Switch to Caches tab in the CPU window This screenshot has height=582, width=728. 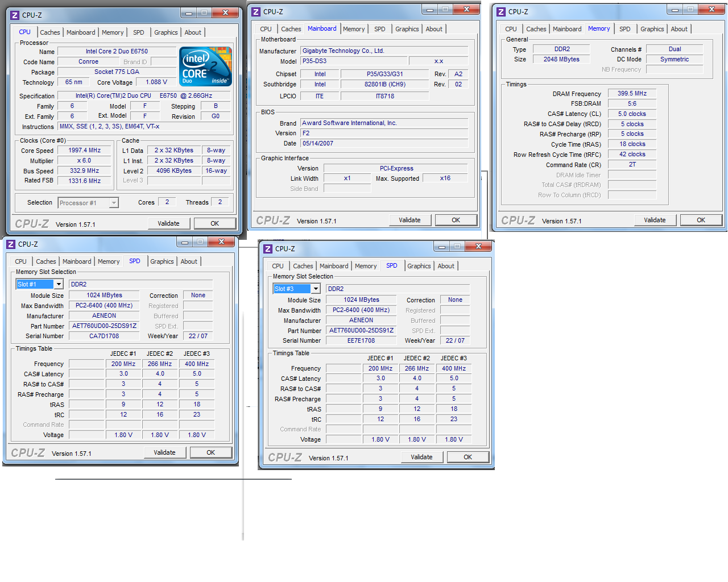point(50,32)
